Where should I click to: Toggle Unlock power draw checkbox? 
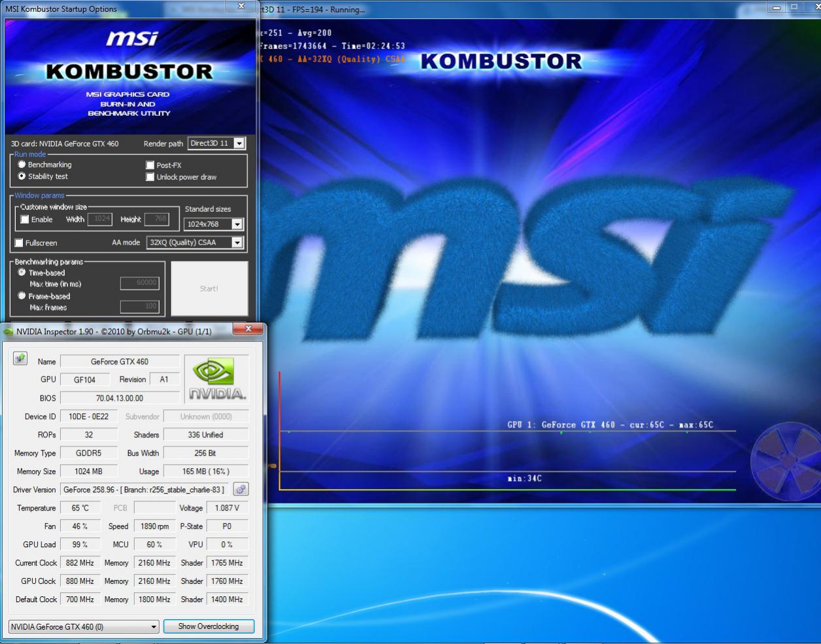150,177
